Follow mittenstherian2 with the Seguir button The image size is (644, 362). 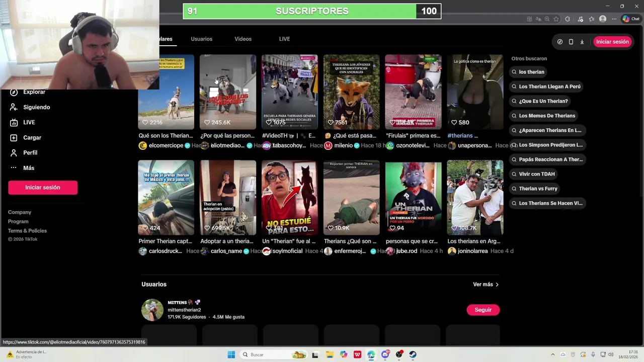click(x=483, y=310)
